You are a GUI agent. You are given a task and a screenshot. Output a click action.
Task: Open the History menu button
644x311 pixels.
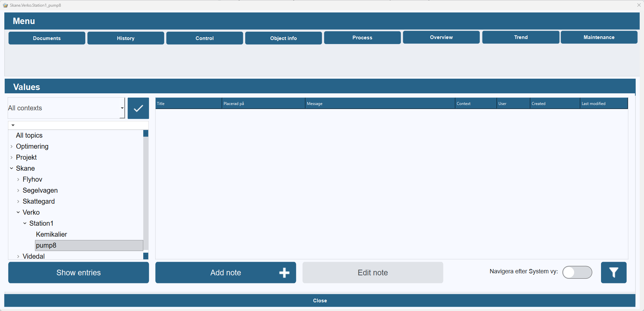126,38
